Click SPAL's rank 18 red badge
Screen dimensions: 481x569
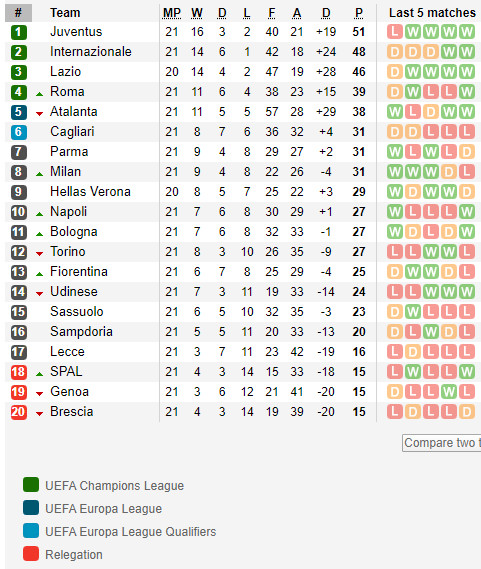click(x=19, y=372)
